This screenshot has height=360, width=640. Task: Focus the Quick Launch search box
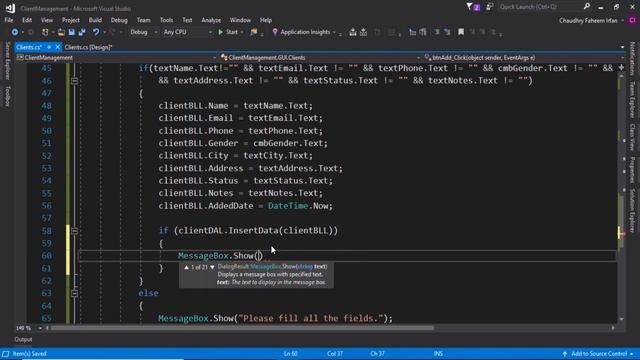(540, 7)
